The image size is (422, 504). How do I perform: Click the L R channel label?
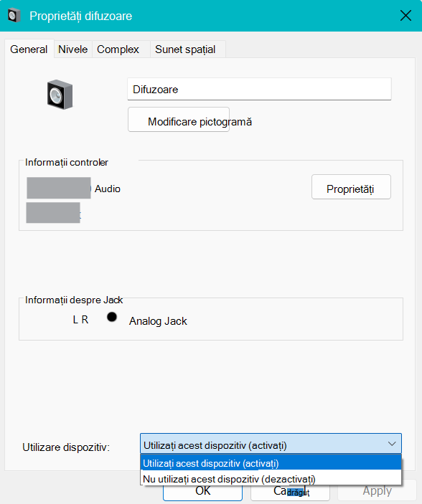pyautogui.click(x=80, y=320)
